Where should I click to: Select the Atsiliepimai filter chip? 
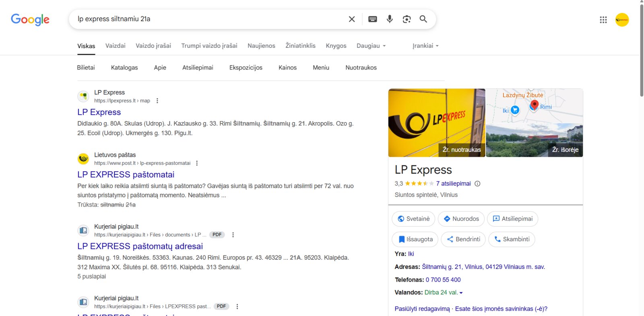(198, 68)
